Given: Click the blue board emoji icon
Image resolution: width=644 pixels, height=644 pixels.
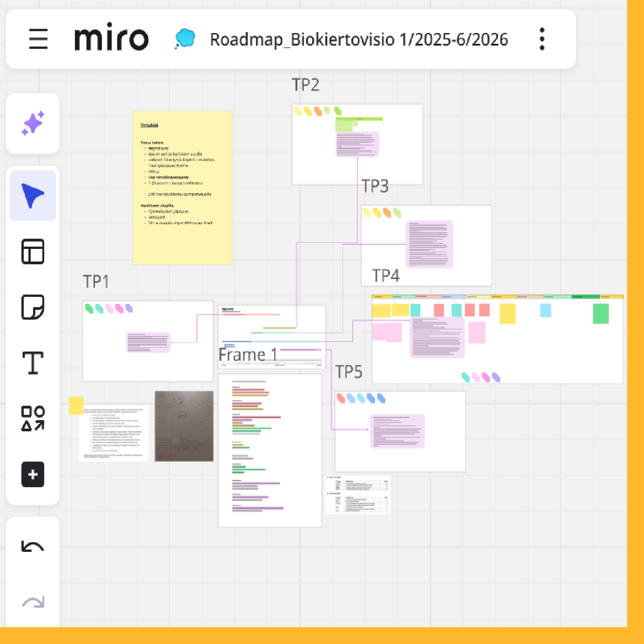Looking at the screenshot, I should point(185,39).
